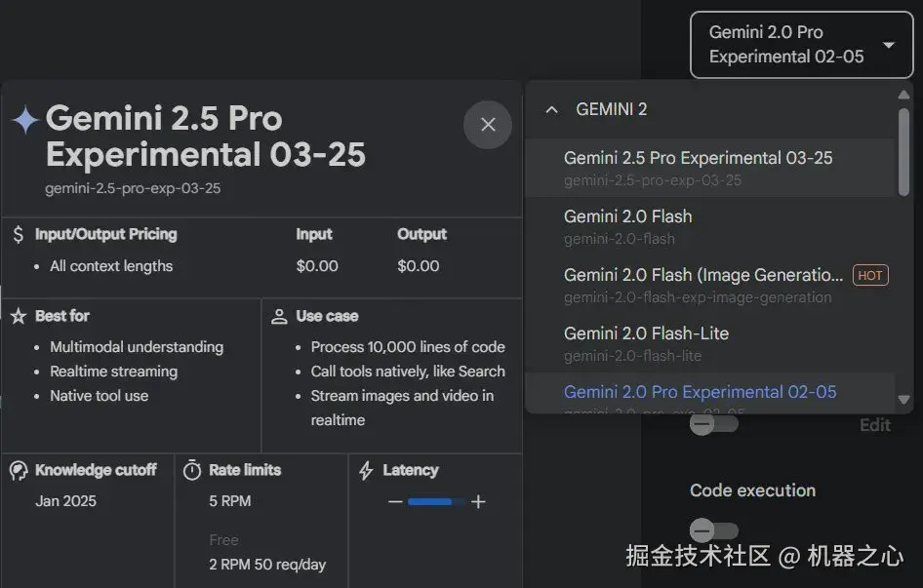Click the Use case heading
Viewport: 923px width, 588px height.
pos(327,316)
